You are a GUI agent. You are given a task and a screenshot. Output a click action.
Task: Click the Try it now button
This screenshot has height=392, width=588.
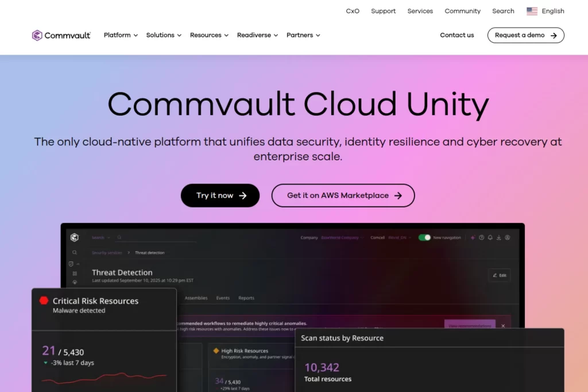(x=220, y=195)
